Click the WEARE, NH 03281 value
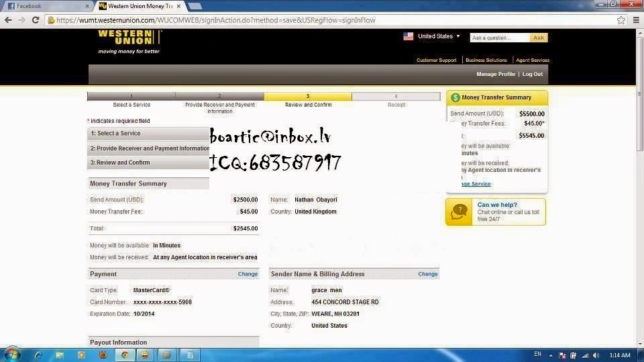The height and width of the screenshot is (362, 644). click(335, 314)
